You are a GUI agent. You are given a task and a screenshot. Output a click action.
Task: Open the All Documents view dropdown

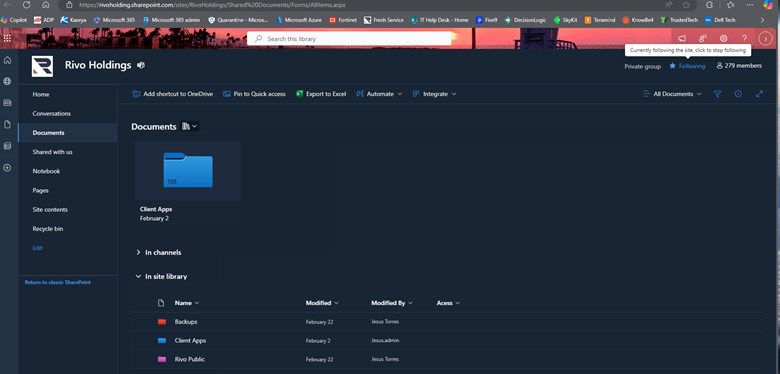pos(672,94)
